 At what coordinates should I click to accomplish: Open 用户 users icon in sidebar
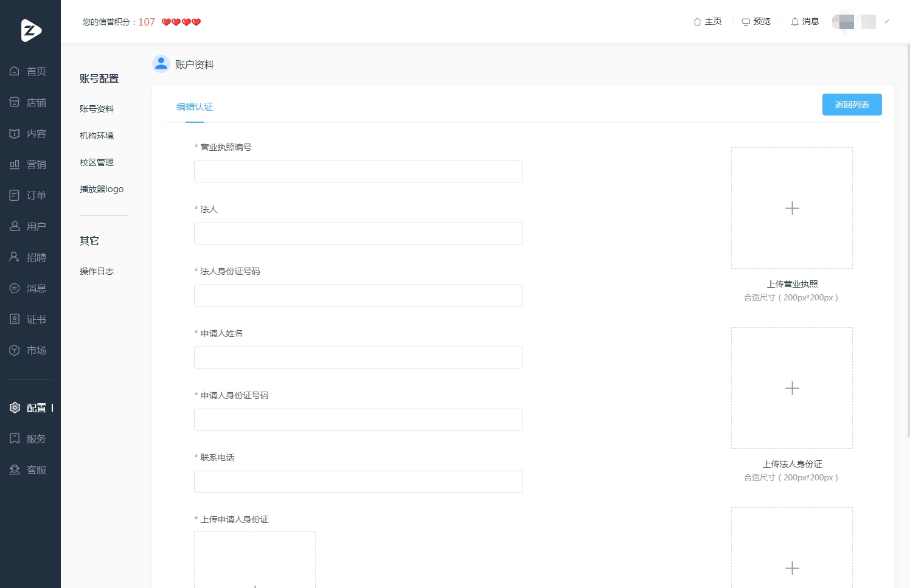15,226
